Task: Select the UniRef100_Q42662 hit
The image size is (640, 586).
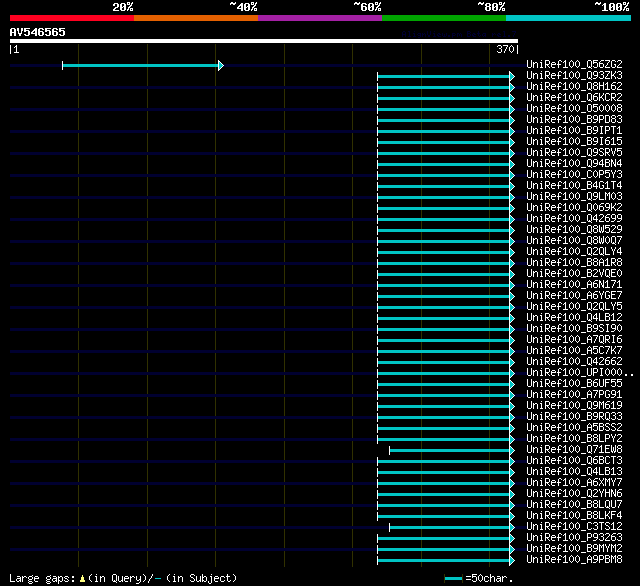Action: [574, 362]
